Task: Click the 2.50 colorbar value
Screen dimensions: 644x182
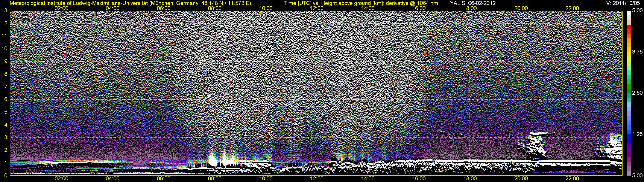Action: tap(637, 93)
